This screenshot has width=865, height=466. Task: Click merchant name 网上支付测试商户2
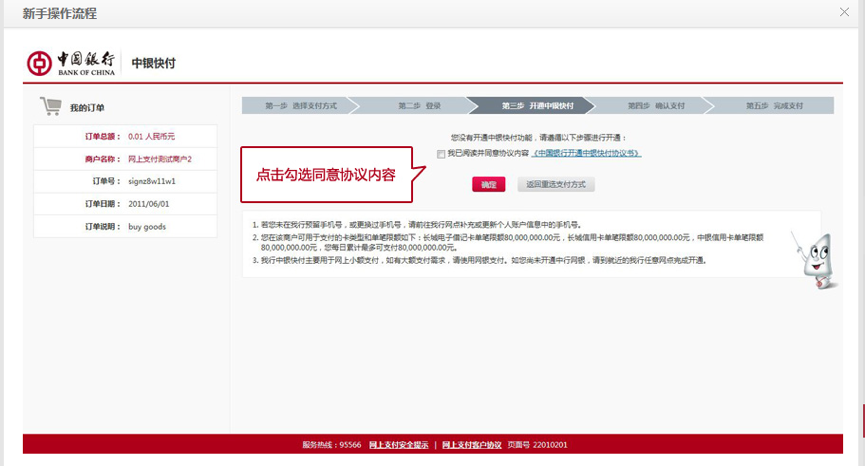click(160, 159)
